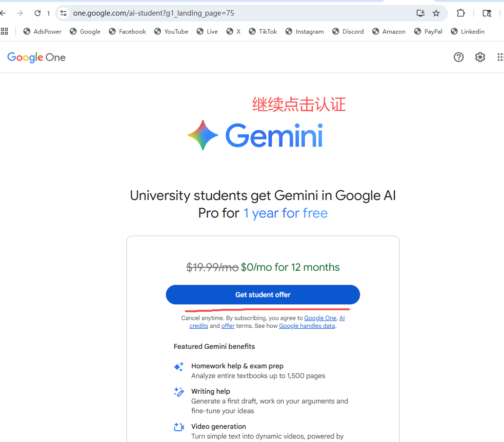Screen dimensions: 504x442
Task: Open the YouTube bookmark
Action: [171, 31]
